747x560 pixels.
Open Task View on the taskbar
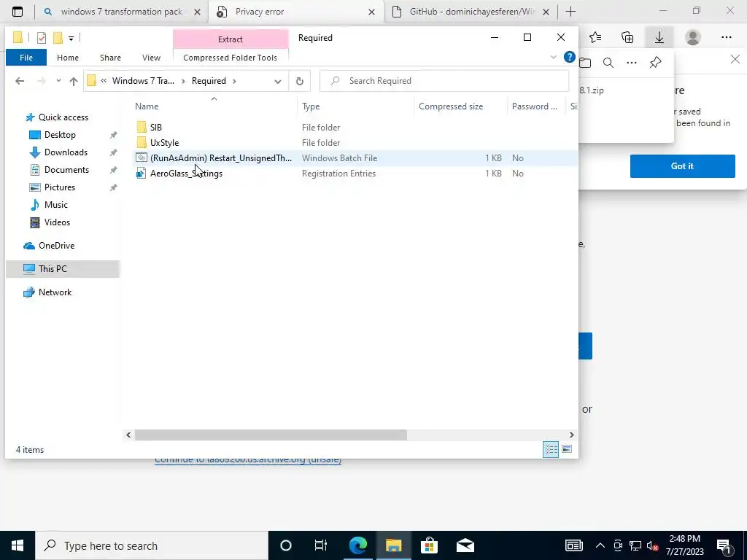321,545
